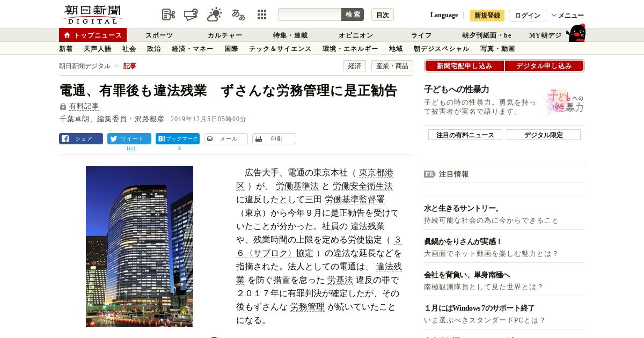The width and height of the screenshot is (644, 338).
Task: Go to 経済・マネー submenu
Action: [193, 49]
